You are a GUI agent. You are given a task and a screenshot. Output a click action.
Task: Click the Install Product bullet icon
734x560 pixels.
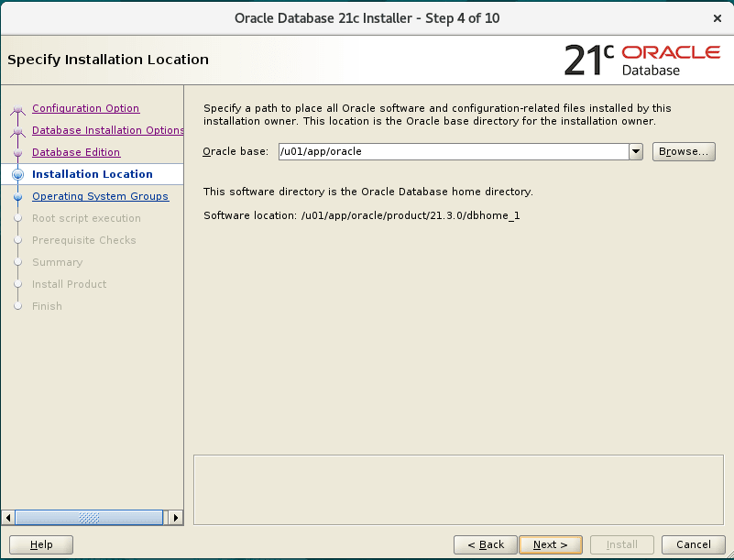[17, 284]
